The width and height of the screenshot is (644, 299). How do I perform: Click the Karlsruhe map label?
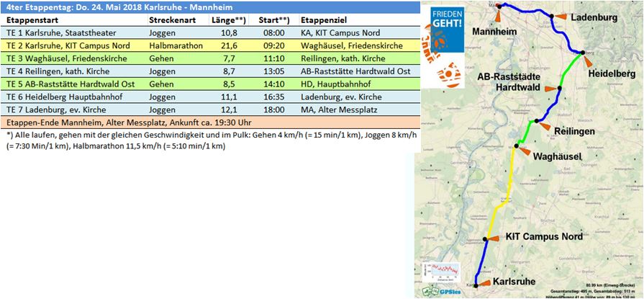pyautogui.click(x=514, y=282)
